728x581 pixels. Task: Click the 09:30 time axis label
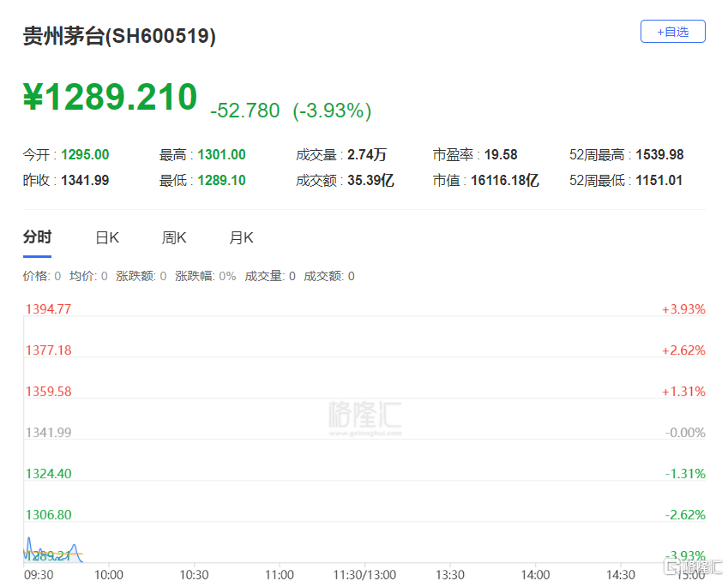click(x=39, y=575)
